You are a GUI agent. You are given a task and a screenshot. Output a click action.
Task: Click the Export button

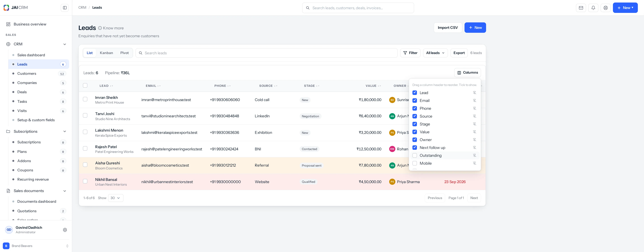click(x=459, y=53)
